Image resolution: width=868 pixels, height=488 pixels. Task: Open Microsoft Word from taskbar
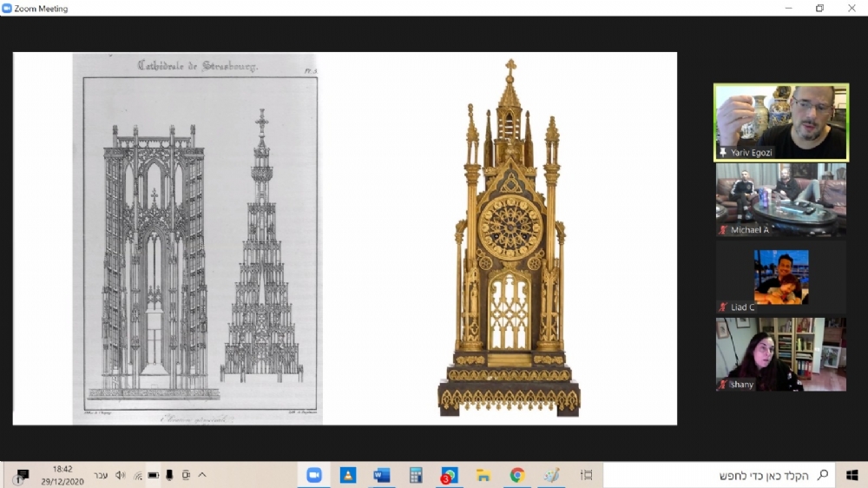click(381, 475)
